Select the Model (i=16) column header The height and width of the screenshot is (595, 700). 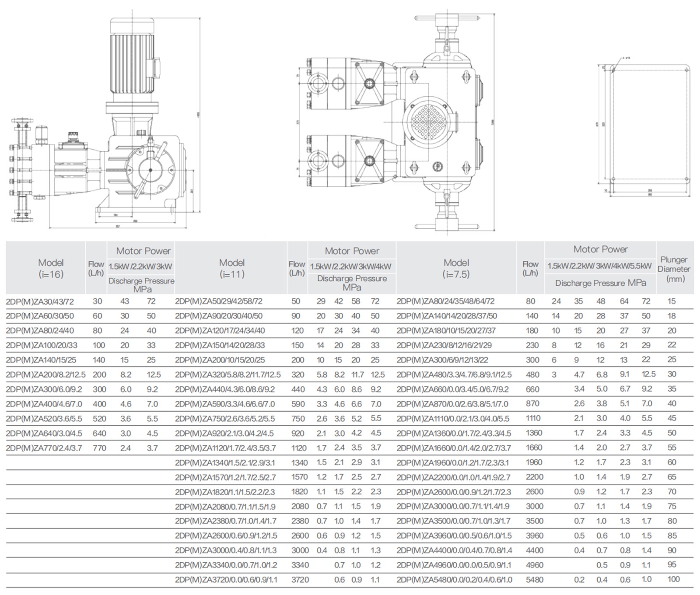[51, 268]
